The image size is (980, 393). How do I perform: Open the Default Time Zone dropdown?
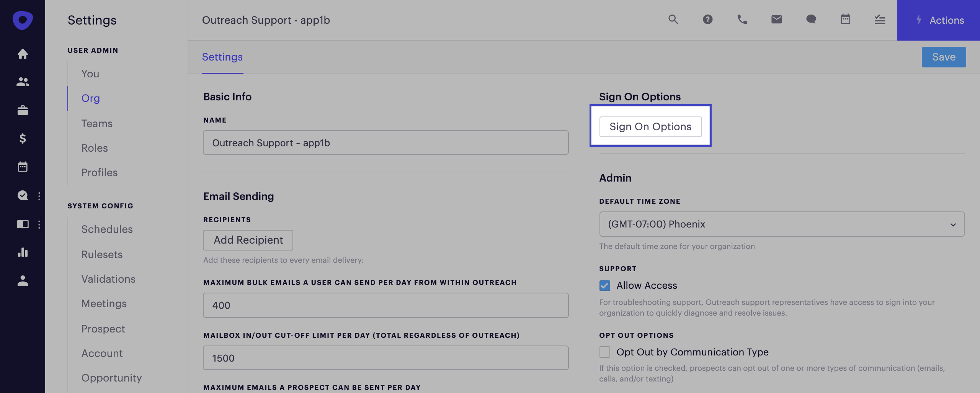pos(782,224)
